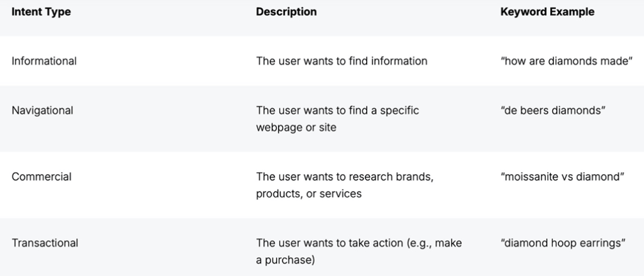Click the "specific webpage or site" description
This screenshot has width=644, height=276.
pyautogui.click(x=338, y=119)
